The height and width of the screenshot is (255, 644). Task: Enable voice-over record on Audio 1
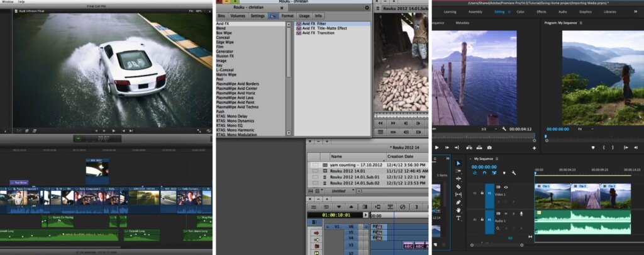coord(521,213)
